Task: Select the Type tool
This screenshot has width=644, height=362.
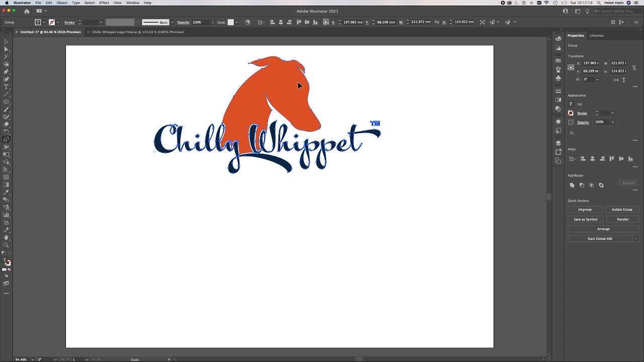Action: tap(6, 86)
